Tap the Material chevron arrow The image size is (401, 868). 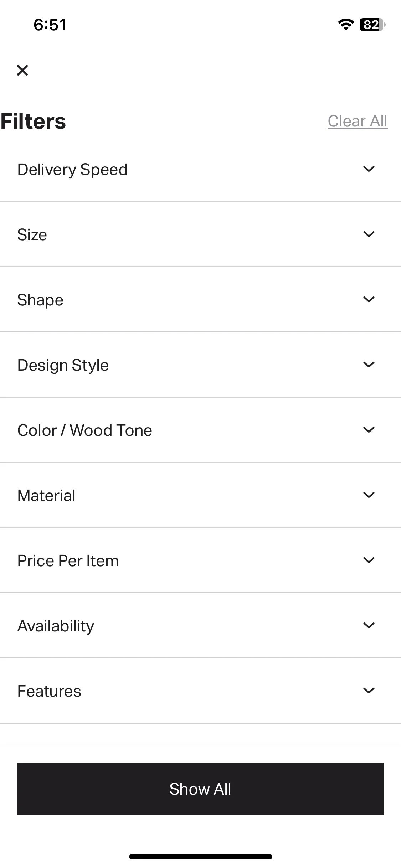point(369,495)
